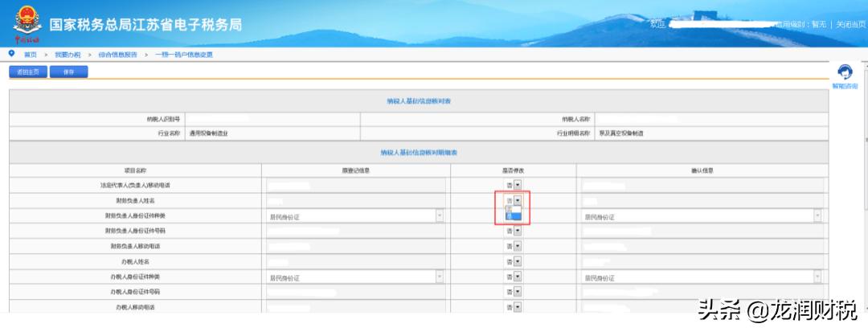Go to 首页 in the breadcrumb
The image size is (868, 332).
[31, 54]
